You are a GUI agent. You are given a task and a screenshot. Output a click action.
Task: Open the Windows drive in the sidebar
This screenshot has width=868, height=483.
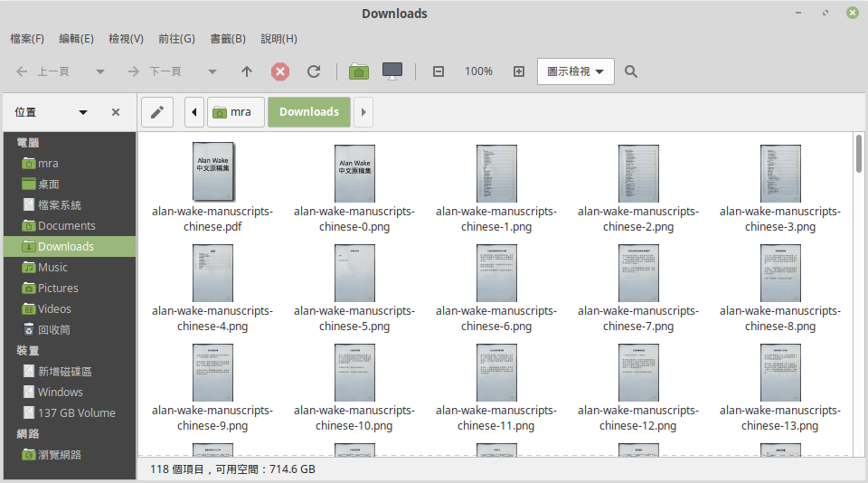click(70, 393)
